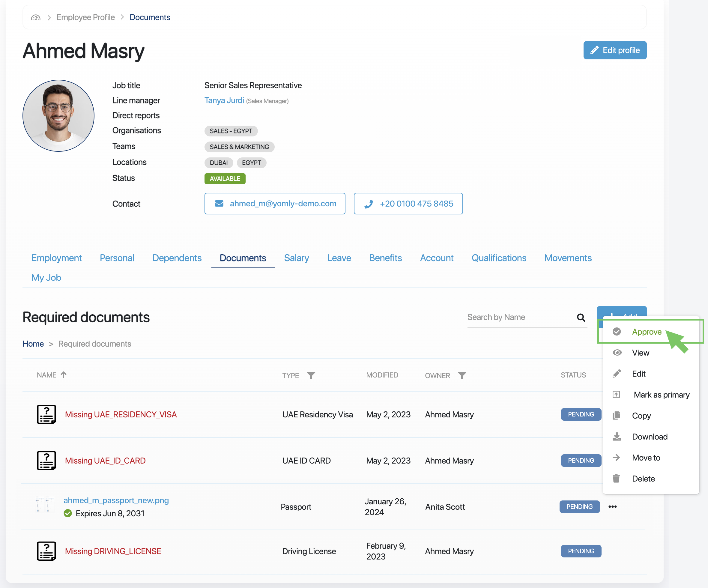Screen dimensions: 708x588
Task: Open Tanya Jurdi's profile link
Action: click(x=224, y=100)
